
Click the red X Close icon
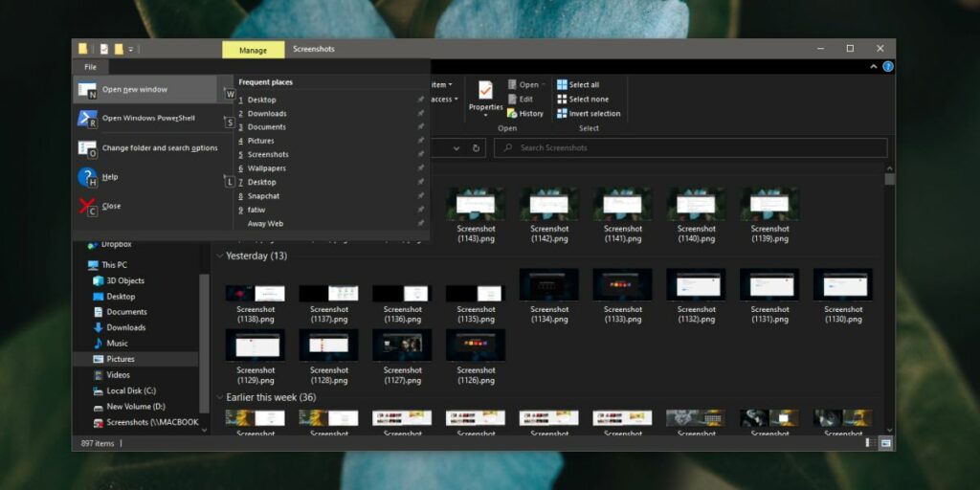tap(87, 206)
